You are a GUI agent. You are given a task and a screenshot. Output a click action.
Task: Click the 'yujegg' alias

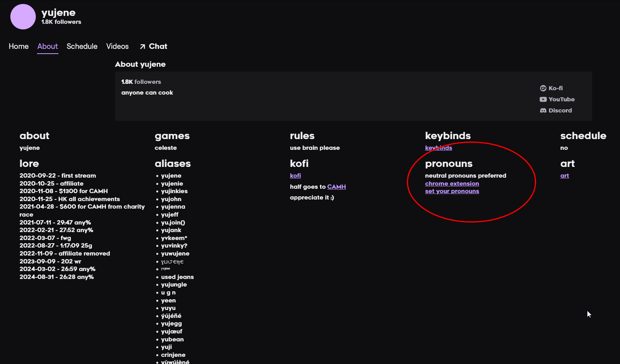pos(171,323)
